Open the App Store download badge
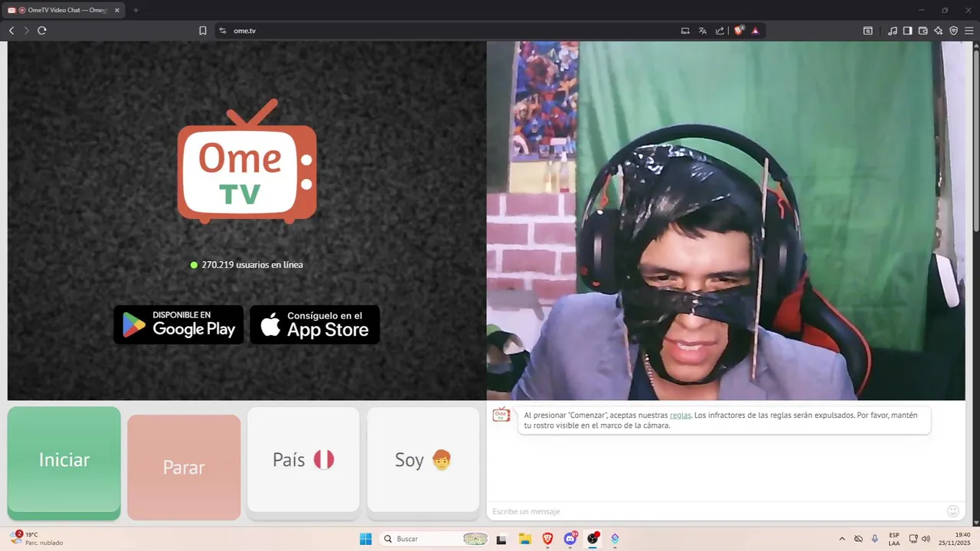 pyautogui.click(x=315, y=324)
